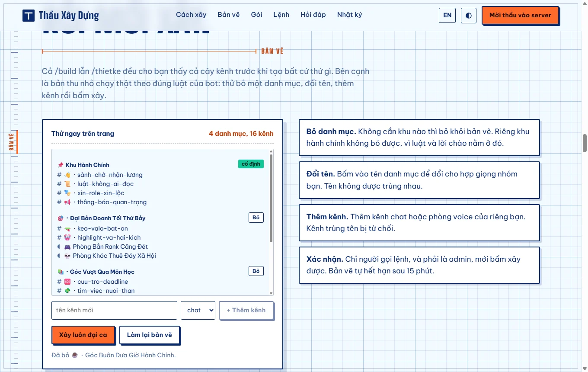This screenshot has width=588, height=372.
Task: Open the Gói nav item
Action: coord(256,15)
